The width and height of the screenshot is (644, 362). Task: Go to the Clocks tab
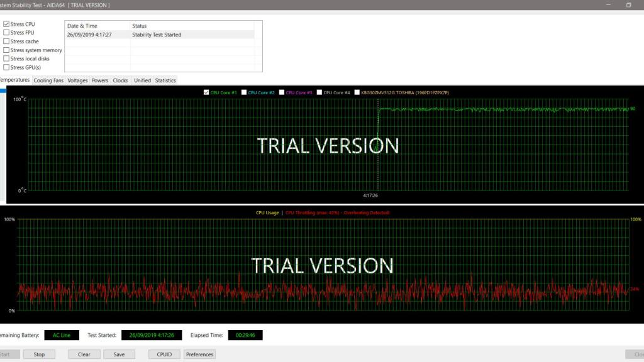tap(120, 80)
